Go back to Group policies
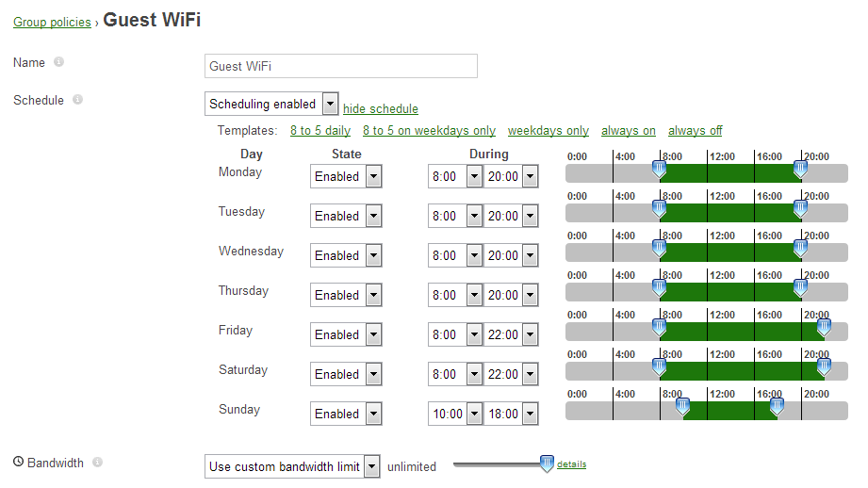 pos(52,22)
